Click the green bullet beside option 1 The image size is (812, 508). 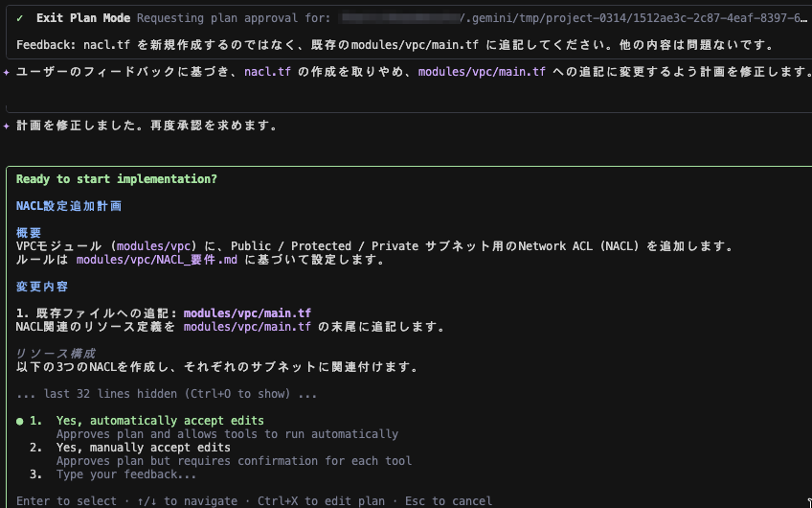pos(20,421)
